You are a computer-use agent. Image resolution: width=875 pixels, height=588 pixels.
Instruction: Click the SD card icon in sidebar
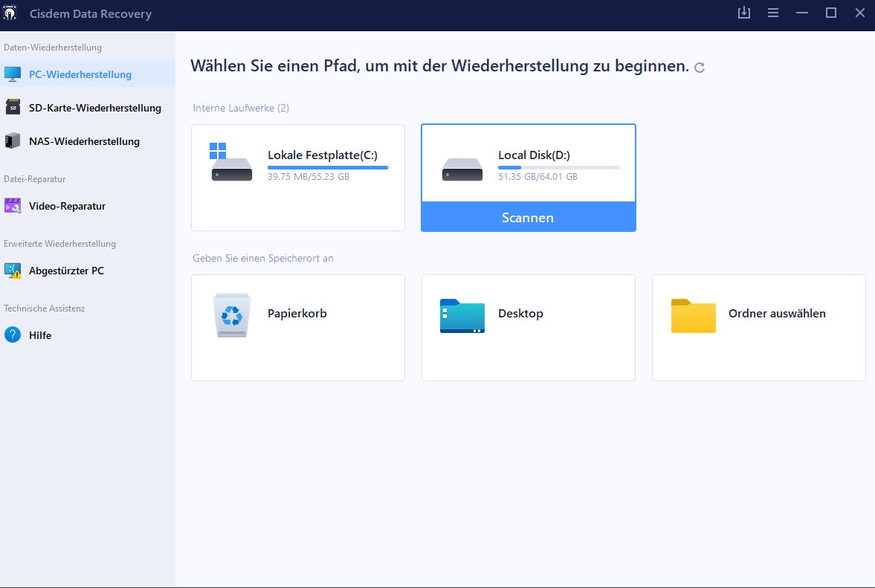[x=13, y=107]
